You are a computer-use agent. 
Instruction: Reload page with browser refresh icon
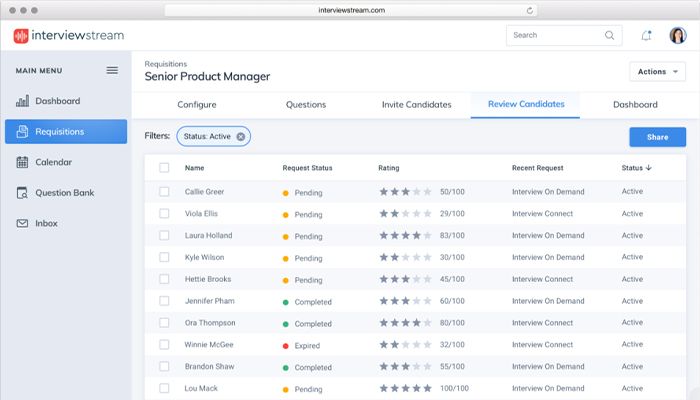[x=530, y=9]
